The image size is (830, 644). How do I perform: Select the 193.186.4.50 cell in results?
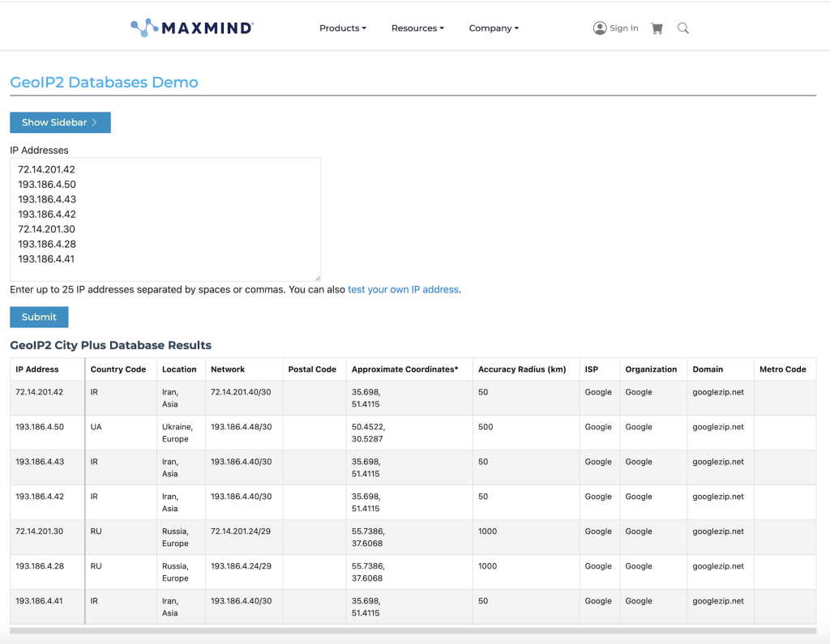[x=40, y=427]
